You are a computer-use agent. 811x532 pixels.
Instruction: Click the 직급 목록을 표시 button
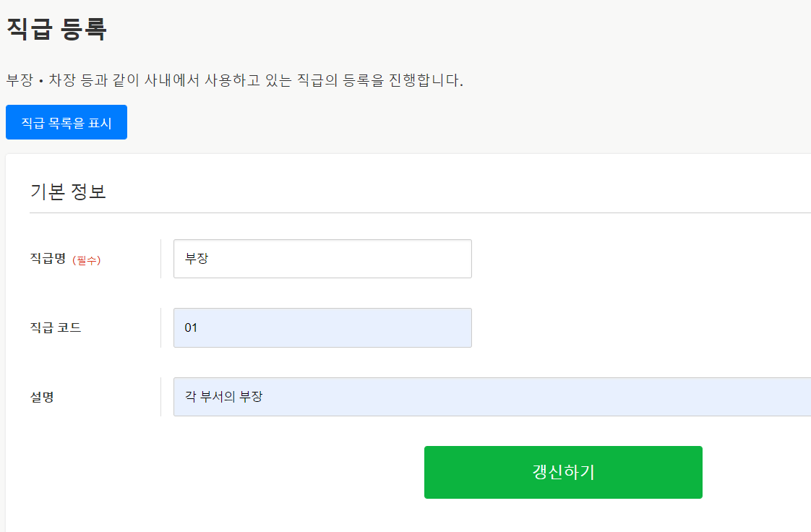tap(66, 122)
